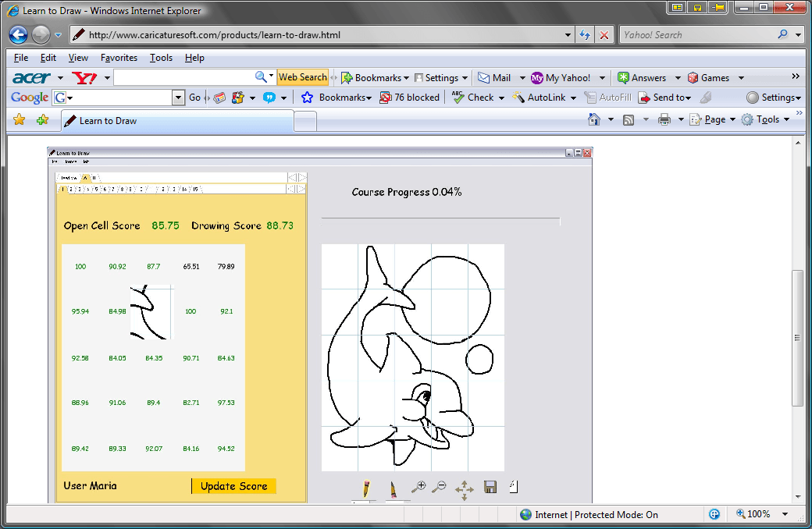812x529 pixels.
Task: Open the Help menu
Action: coord(194,58)
